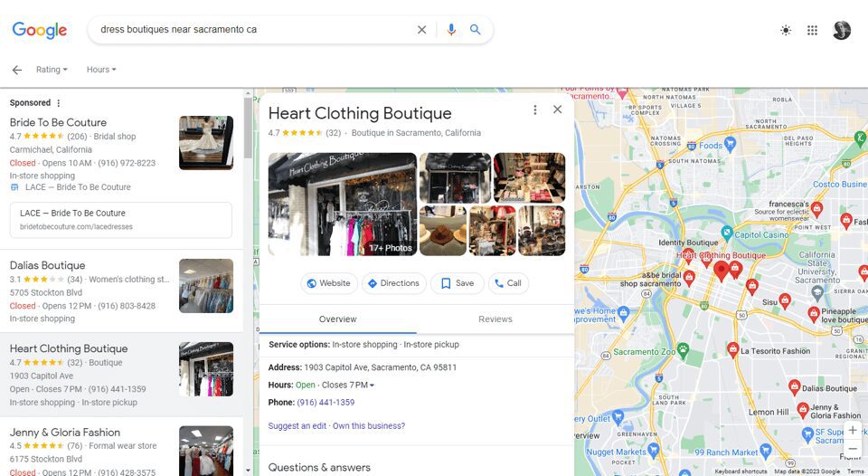Click the scroll down arrow of results list
Viewport: 868px width, 476px height.
point(248,471)
